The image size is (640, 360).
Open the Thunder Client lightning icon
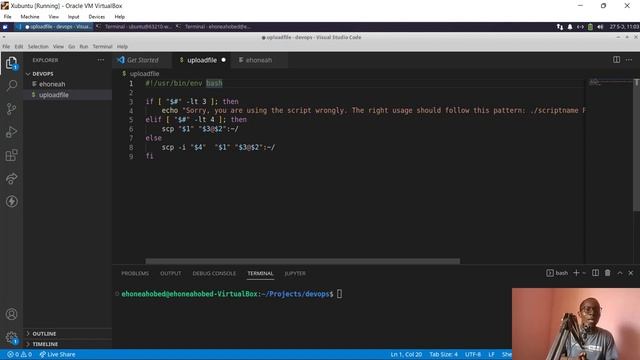pos(11,201)
